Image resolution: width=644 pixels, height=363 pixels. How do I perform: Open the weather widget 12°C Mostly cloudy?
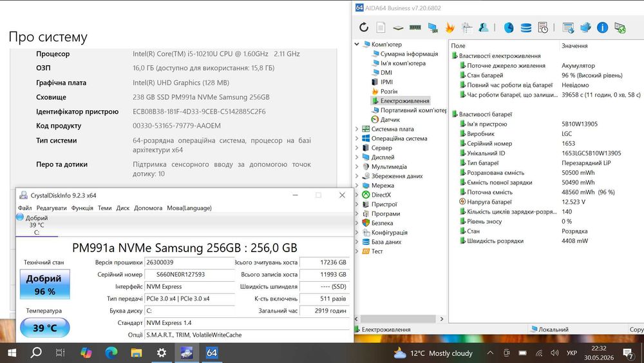[x=433, y=353]
